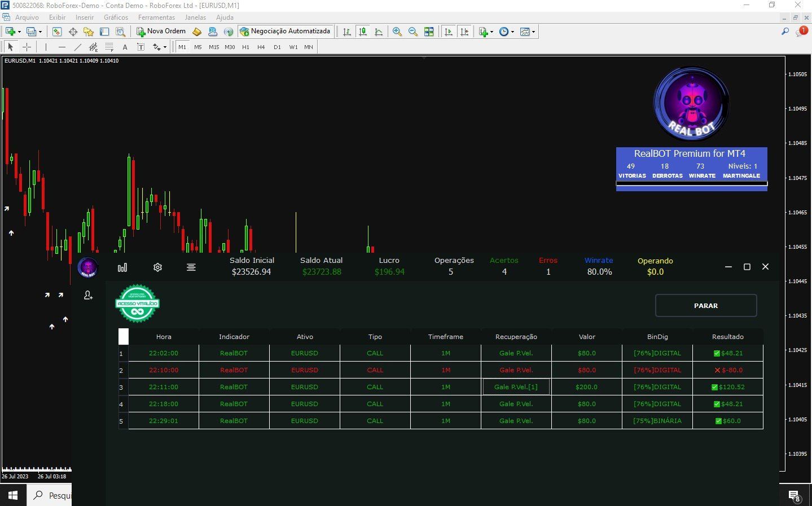
Task: Expand the indicators list dropdown arrow
Action: coord(491,32)
